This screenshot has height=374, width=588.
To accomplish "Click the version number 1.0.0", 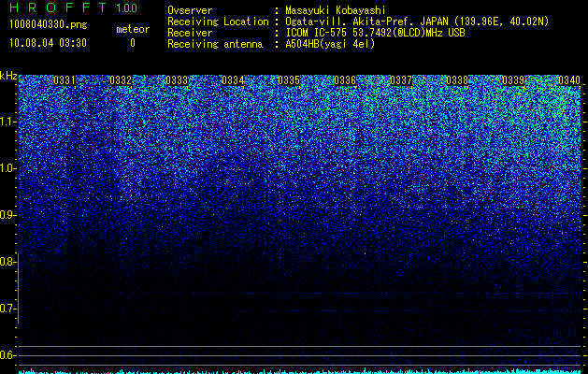I will 127,7.
